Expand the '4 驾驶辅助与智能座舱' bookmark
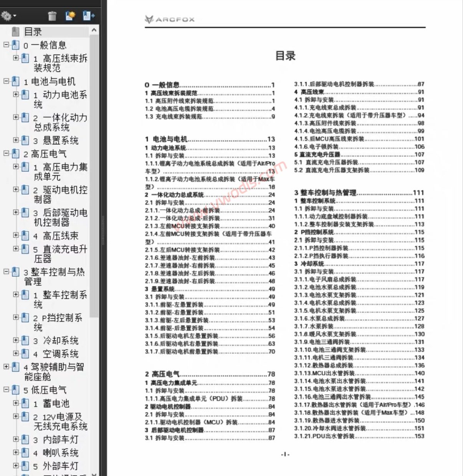 [6, 367]
